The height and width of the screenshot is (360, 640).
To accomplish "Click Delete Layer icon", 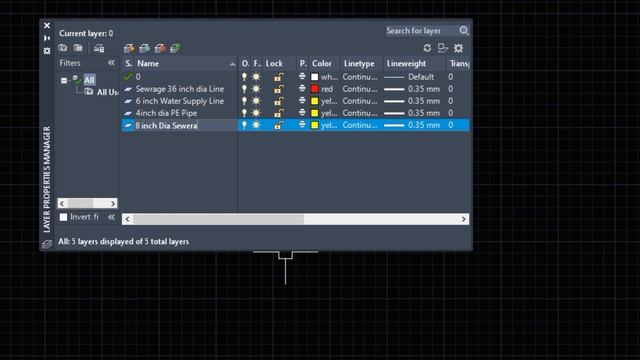I will click(x=160, y=49).
